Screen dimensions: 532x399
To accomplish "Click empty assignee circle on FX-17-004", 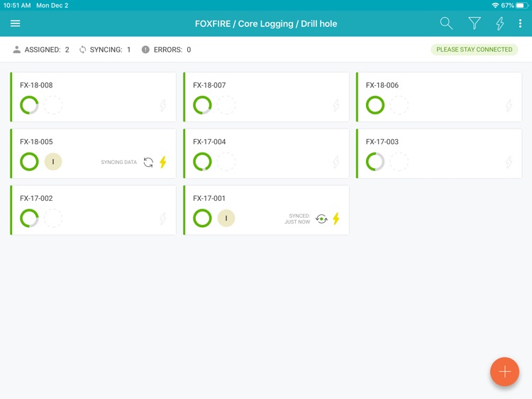I will [226, 161].
